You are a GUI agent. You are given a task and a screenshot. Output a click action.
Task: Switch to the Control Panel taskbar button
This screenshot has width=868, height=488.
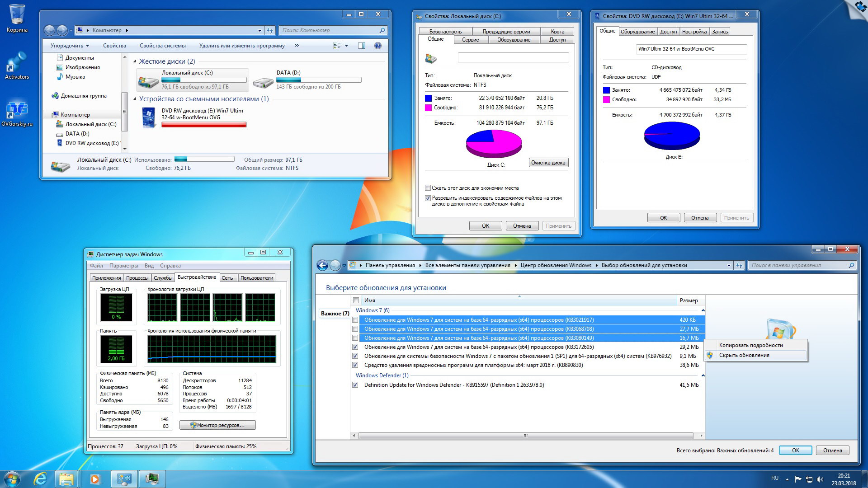pos(124,479)
